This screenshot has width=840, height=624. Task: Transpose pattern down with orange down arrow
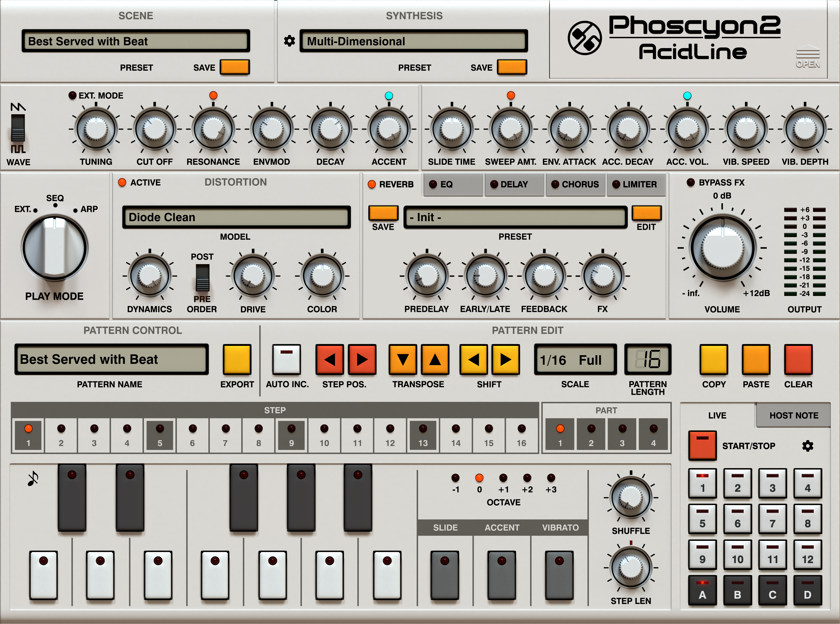pyautogui.click(x=403, y=359)
